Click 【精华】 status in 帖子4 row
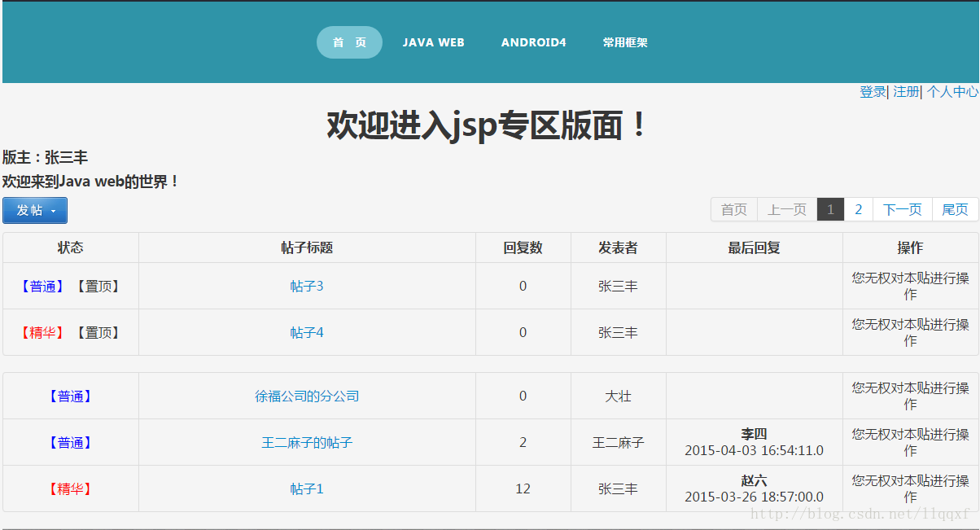Screen dimensions: 980x530 click(43, 332)
